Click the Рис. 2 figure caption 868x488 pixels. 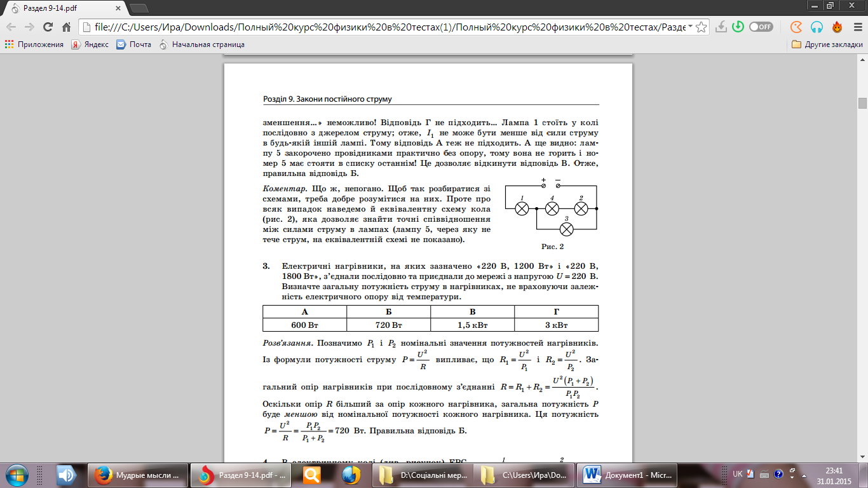(552, 247)
